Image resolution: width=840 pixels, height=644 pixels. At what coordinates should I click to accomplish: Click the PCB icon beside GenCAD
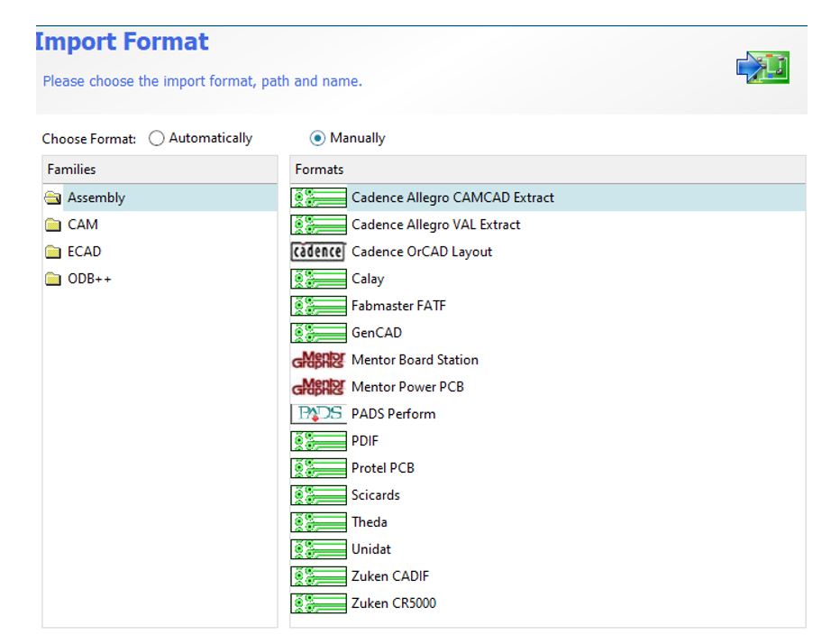click(x=318, y=333)
